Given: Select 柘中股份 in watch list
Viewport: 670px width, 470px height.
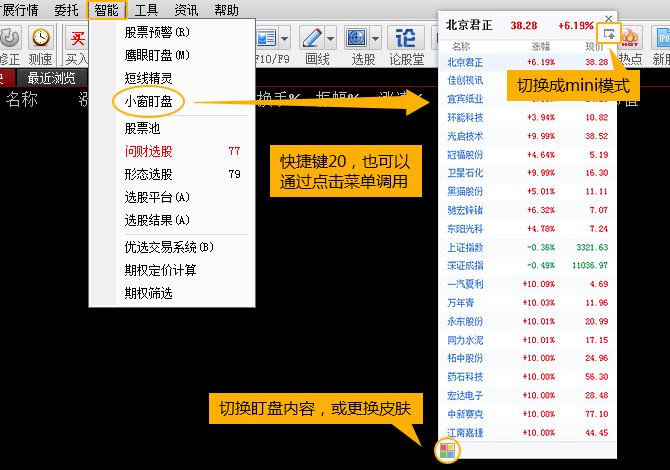Looking at the screenshot, I should pos(527,358).
